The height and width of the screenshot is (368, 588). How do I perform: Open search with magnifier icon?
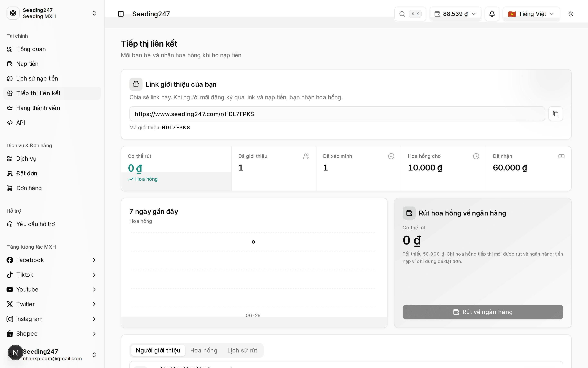pyautogui.click(x=402, y=14)
